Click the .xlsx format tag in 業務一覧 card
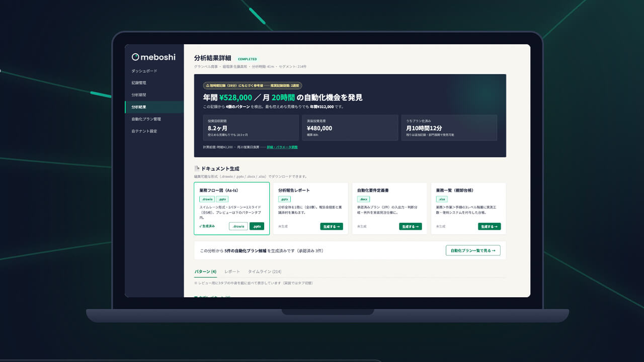 click(442, 199)
